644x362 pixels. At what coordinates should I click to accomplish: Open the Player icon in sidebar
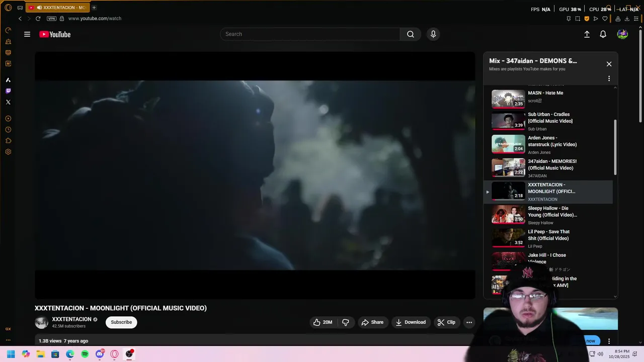click(8, 119)
